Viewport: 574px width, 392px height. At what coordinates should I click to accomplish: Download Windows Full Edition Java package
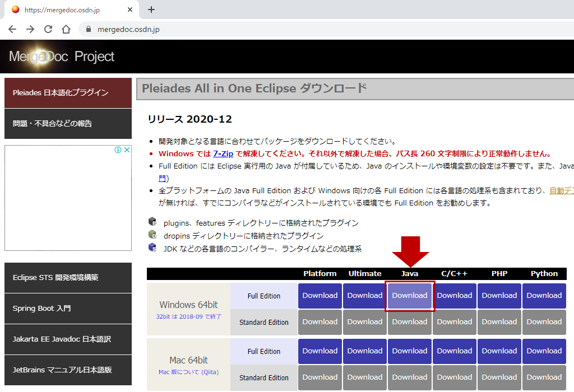click(410, 296)
